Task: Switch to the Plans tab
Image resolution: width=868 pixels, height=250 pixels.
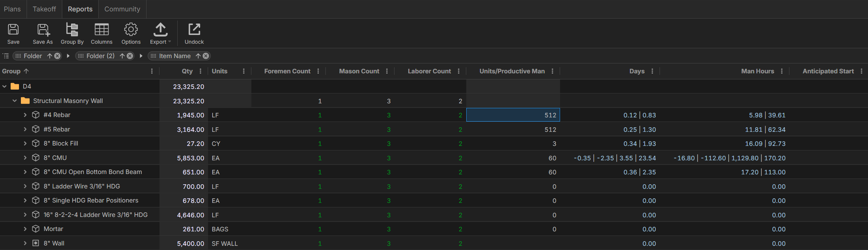Action: pyautogui.click(x=12, y=9)
